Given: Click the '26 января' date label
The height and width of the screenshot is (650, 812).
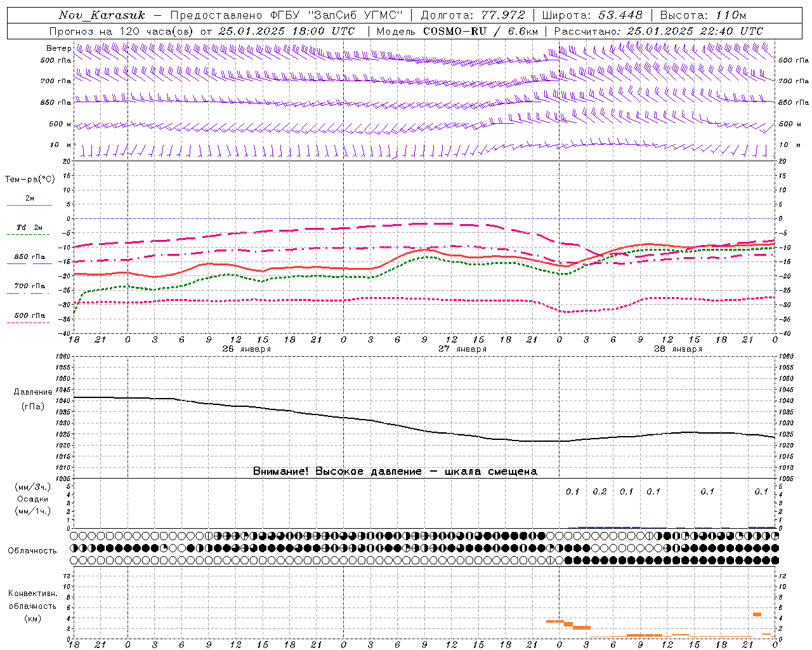Looking at the screenshot, I should click(247, 349).
